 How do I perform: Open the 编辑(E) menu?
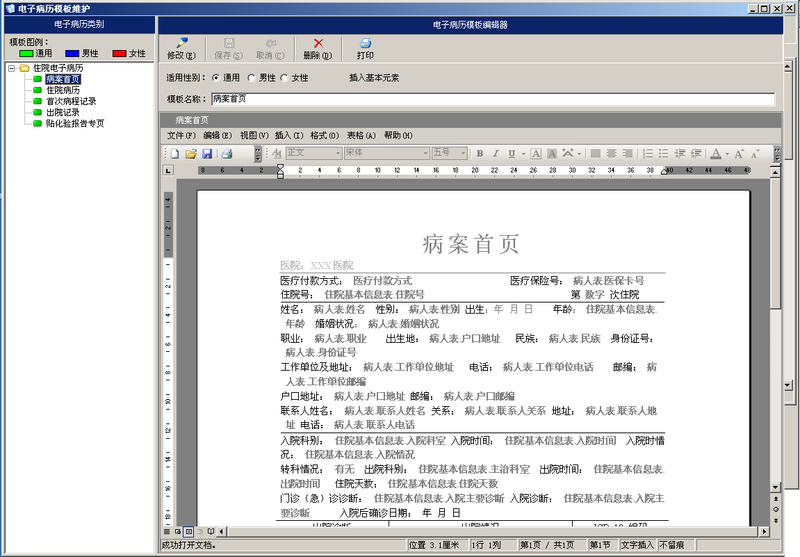pos(217,135)
